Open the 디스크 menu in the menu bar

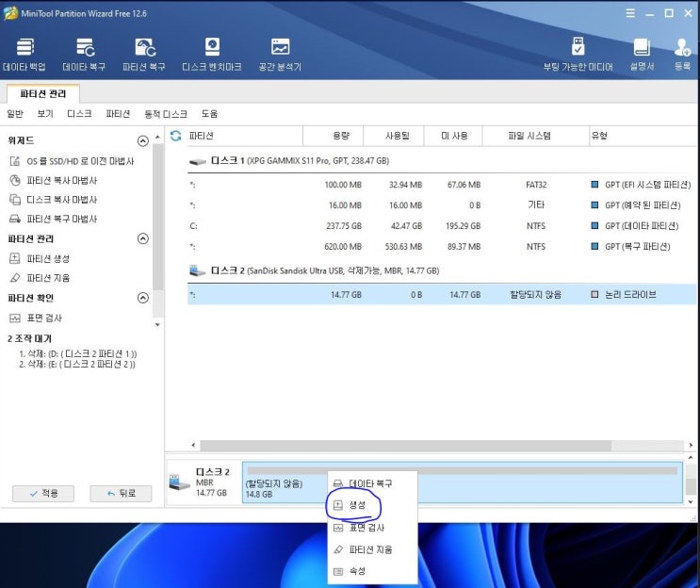tap(79, 114)
